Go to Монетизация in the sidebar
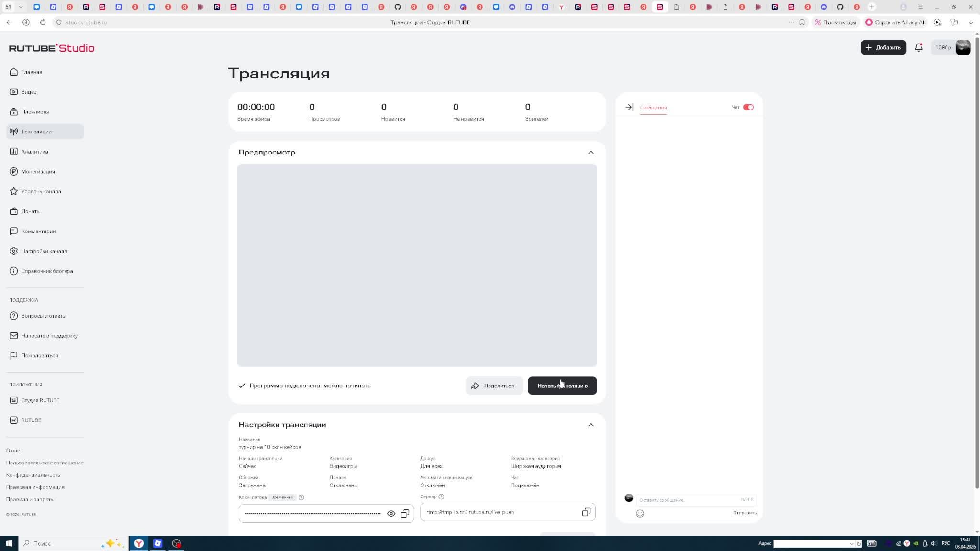980x551 pixels. click(38, 171)
